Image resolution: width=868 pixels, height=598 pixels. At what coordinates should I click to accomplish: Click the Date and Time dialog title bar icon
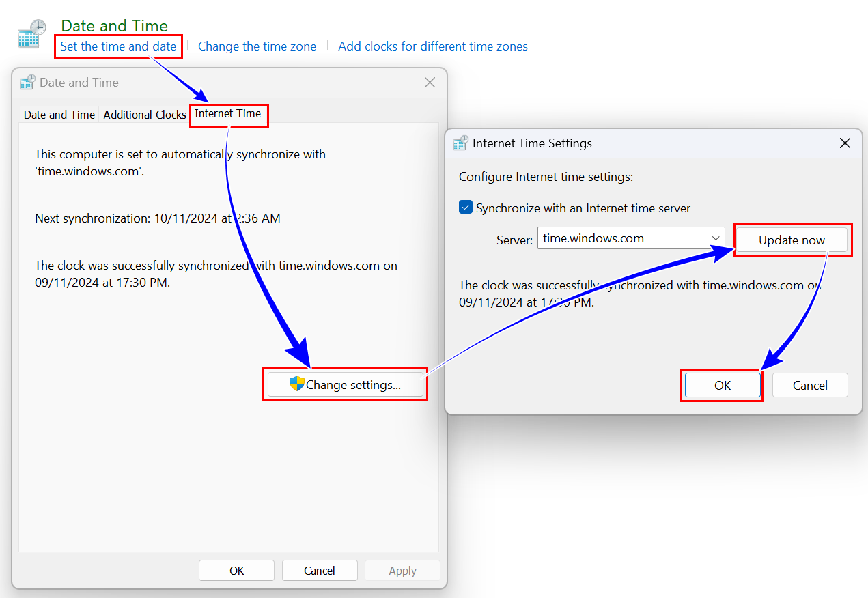pos(28,83)
